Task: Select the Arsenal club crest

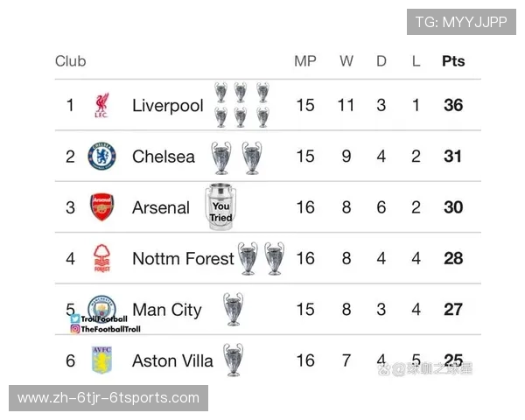Action: point(101,207)
